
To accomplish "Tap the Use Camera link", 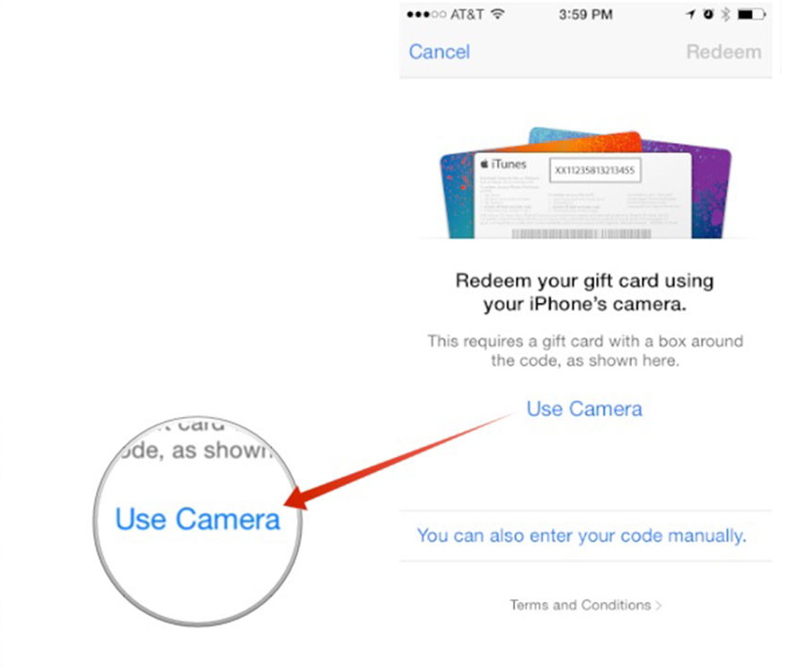I will [584, 409].
